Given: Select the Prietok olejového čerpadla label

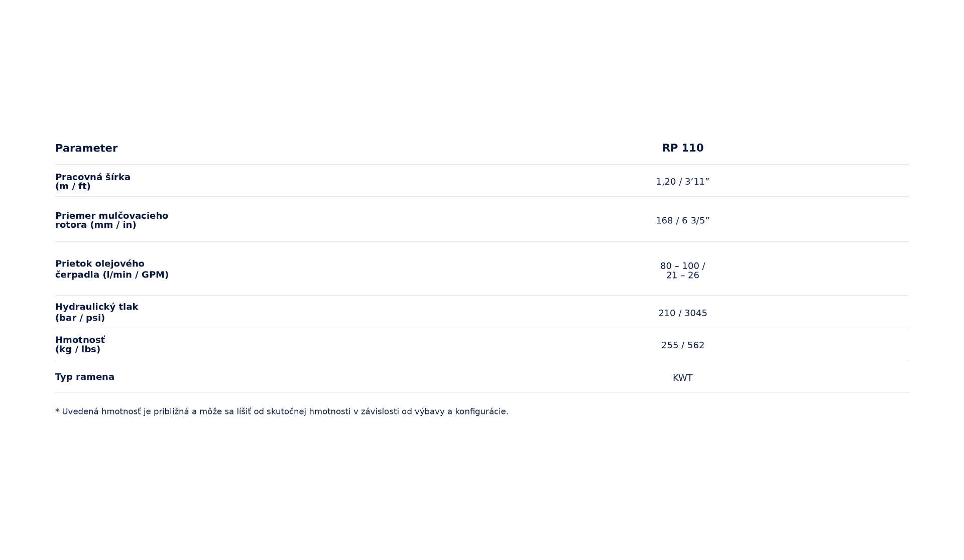Looking at the screenshot, I should point(112,269).
